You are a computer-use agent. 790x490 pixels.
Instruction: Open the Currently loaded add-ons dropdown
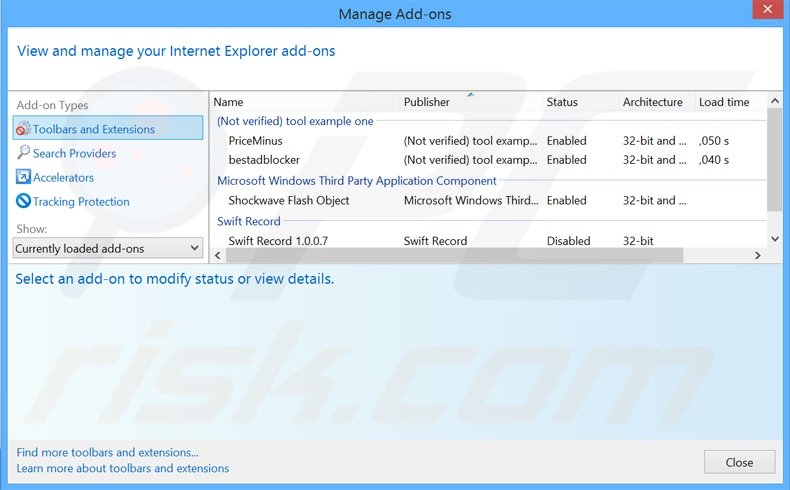108,248
